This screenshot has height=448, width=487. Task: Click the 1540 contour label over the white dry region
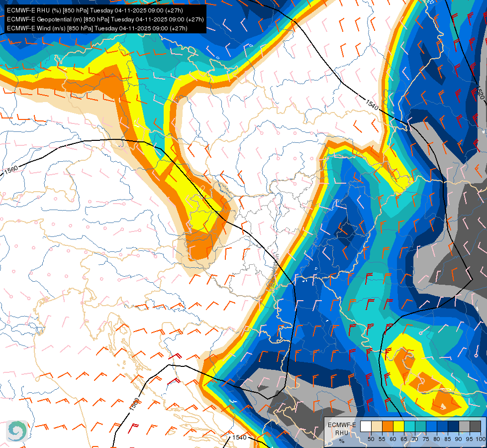[x=372, y=105]
